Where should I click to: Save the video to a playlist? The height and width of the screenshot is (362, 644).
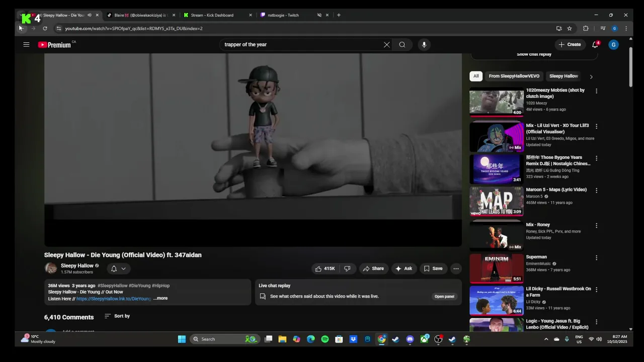[433, 268]
